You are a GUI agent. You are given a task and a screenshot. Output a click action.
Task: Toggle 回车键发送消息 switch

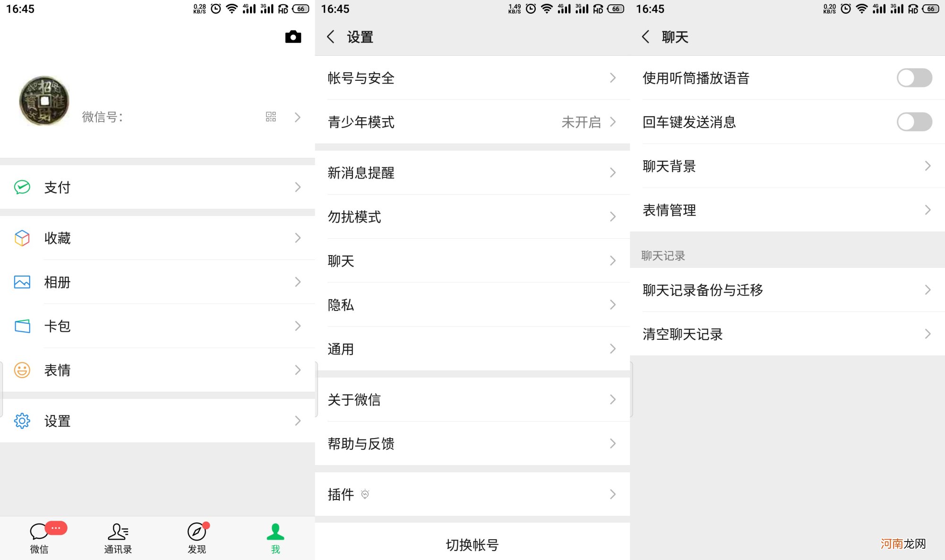[916, 121]
